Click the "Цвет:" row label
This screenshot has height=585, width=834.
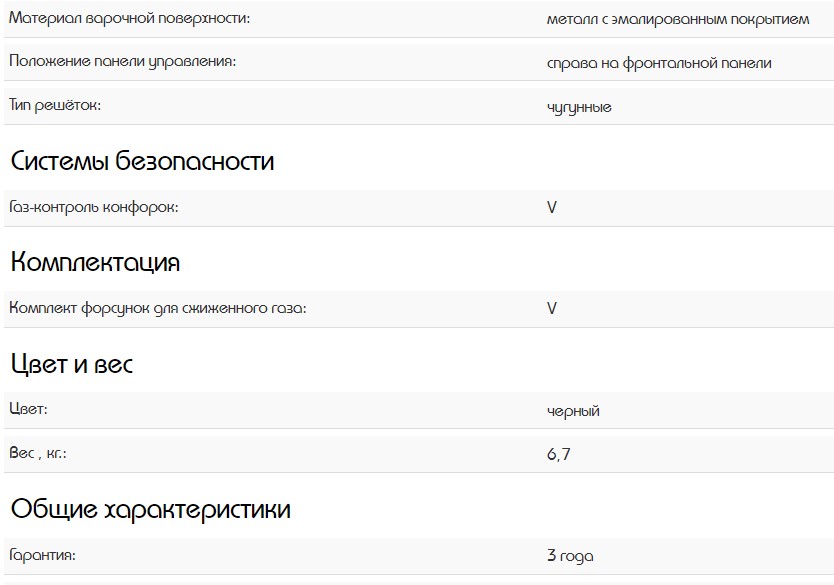(x=29, y=410)
